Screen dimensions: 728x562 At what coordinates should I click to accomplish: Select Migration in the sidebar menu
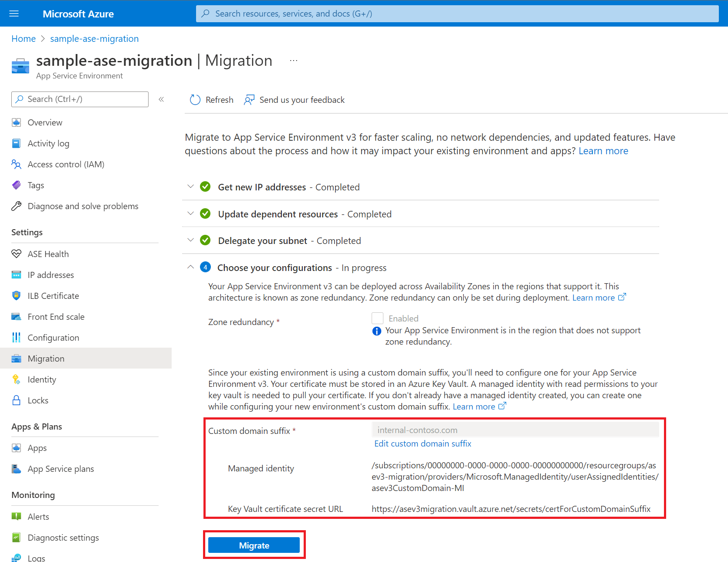[x=86, y=358]
